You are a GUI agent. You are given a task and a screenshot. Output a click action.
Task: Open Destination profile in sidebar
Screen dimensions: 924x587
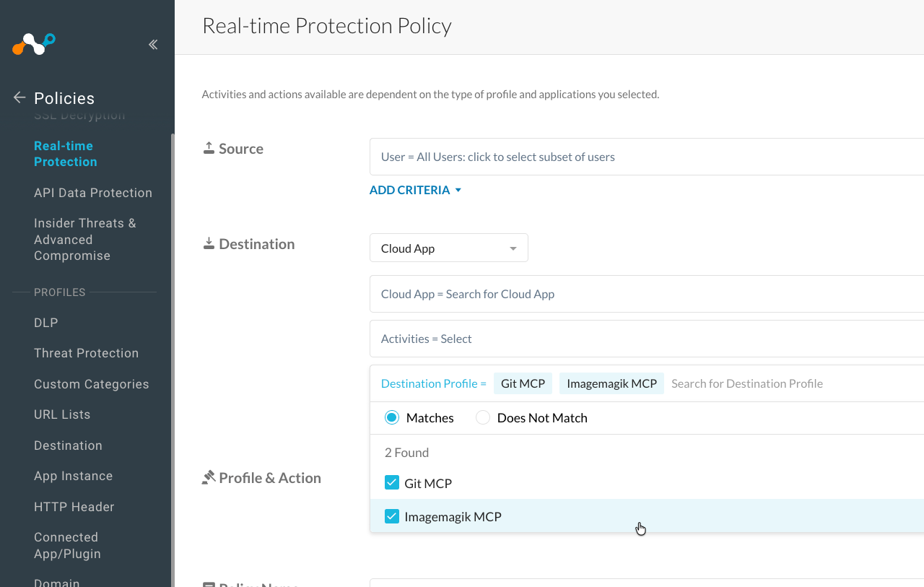68,445
